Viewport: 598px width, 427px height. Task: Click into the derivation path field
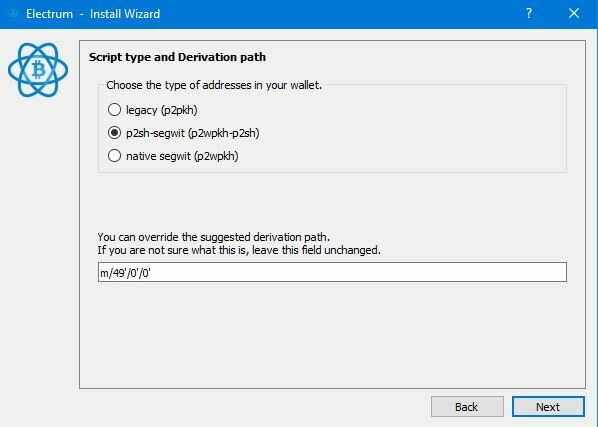tap(332, 272)
